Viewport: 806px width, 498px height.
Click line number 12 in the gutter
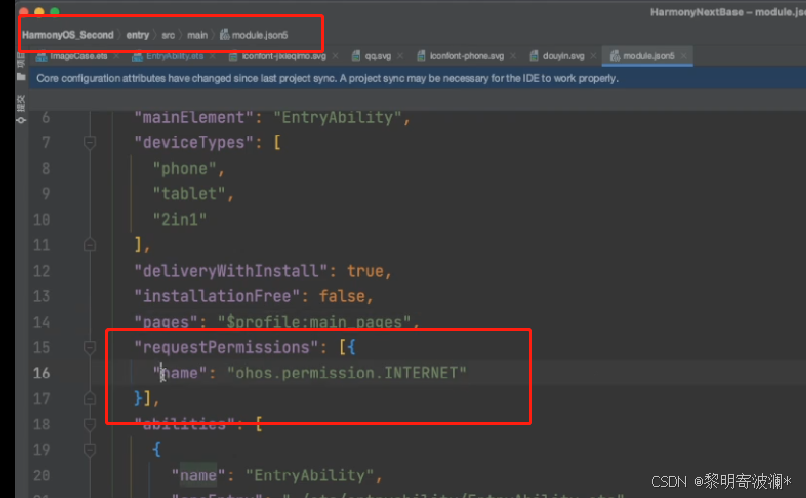42,271
